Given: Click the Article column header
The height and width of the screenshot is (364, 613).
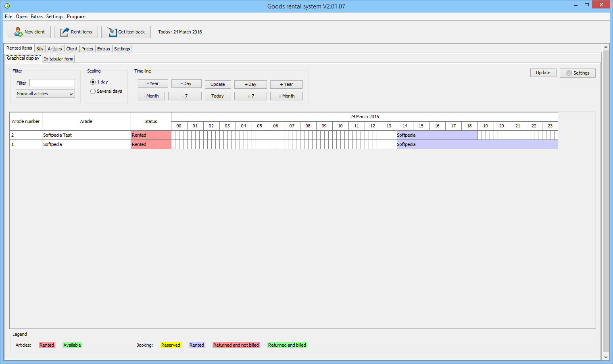Looking at the screenshot, I should point(86,121).
